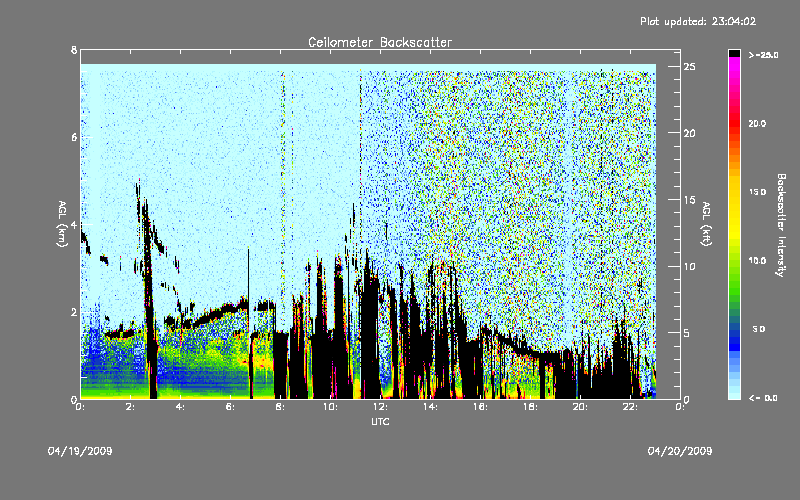Click the '15.0' colorbar tick value
This screenshot has height=500, width=800.
pyautogui.click(x=757, y=192)
